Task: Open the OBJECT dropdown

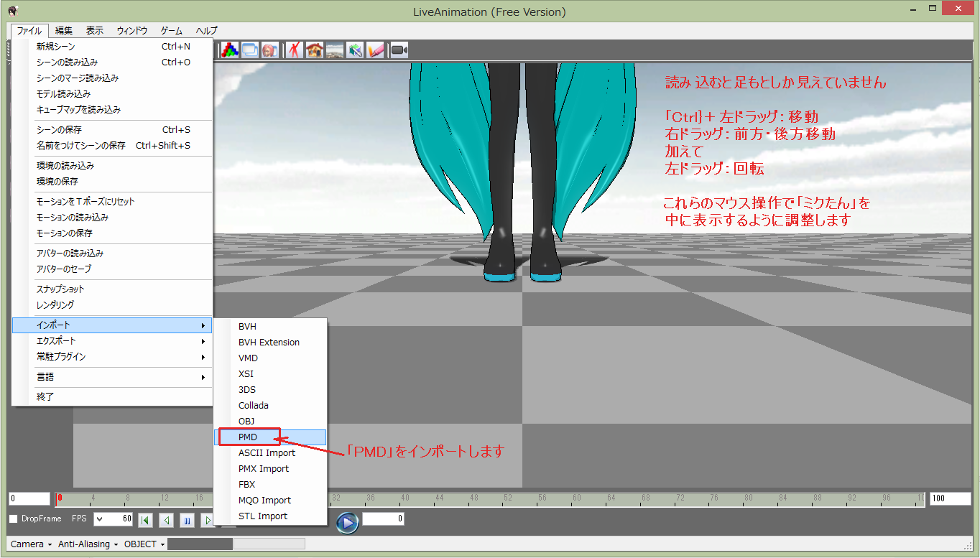Action: [144, 544]
